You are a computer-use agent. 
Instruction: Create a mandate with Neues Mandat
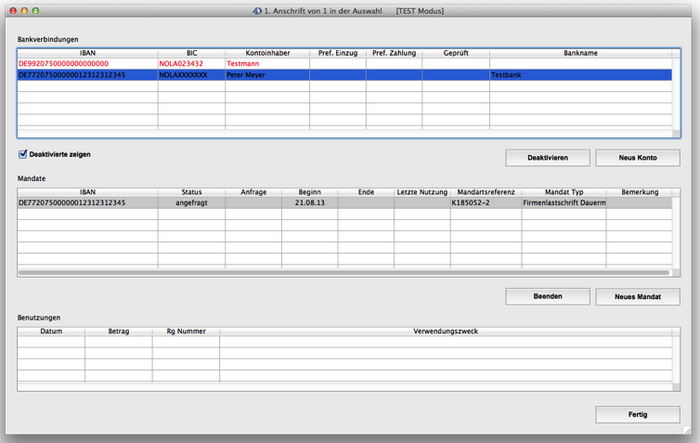coord(637,297)
